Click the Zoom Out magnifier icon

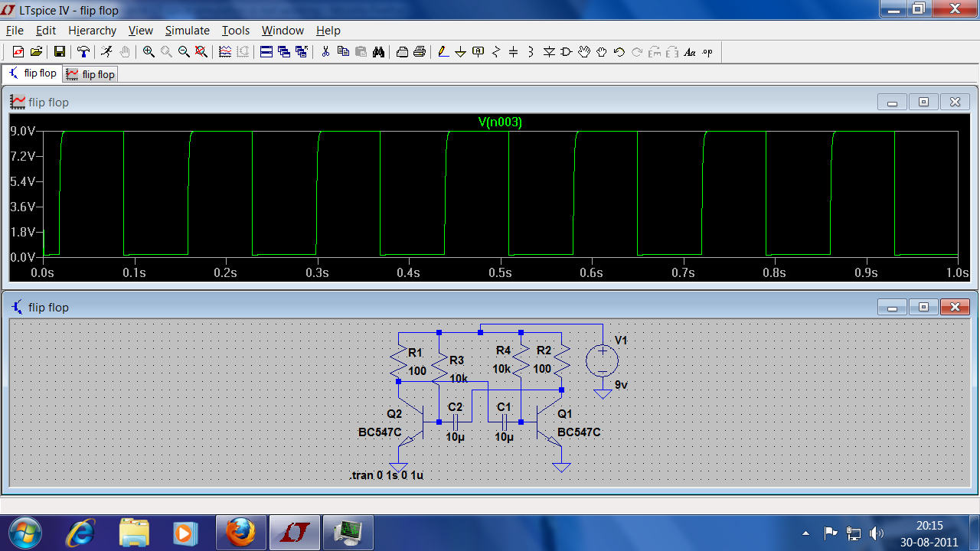[184, 52]
